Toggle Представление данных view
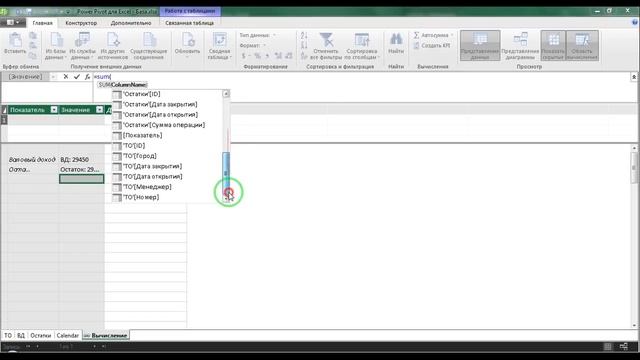Screen dimensions: 640x360 480,46
